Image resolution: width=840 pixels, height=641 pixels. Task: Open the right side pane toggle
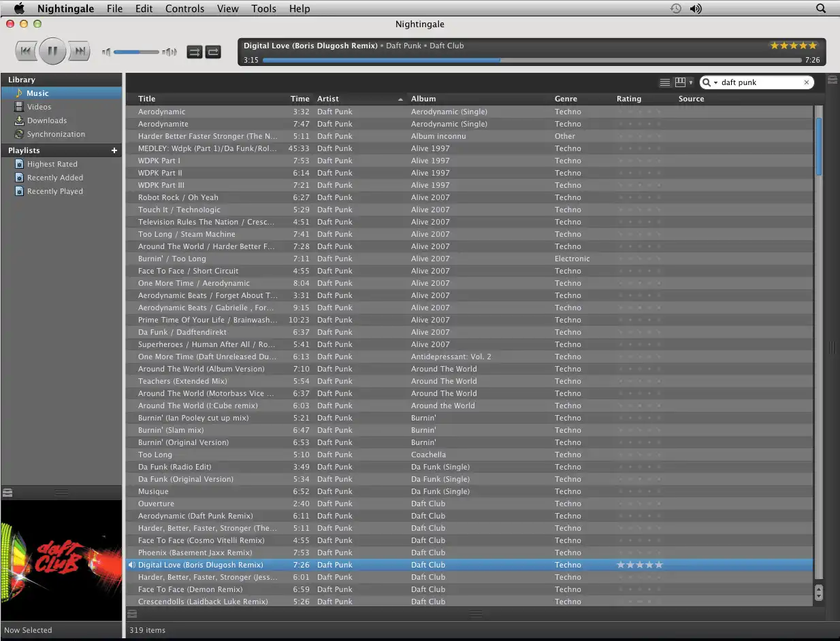[832, 80]
